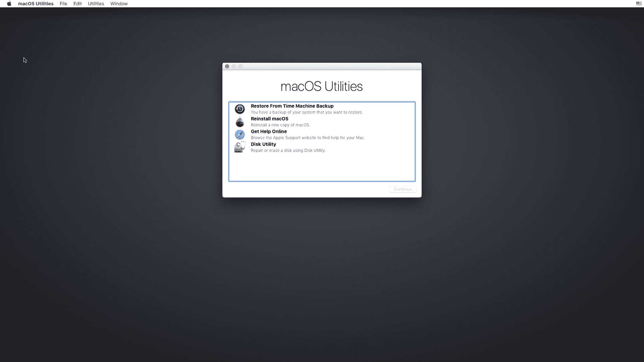Click the Continue button
Screen dimensions: 644x362
point(402,189)
